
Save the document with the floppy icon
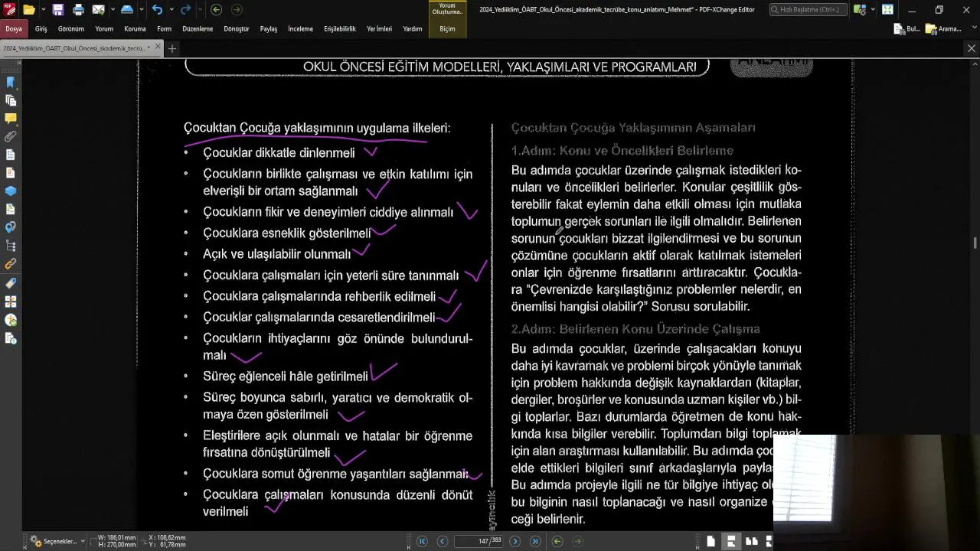[x=58, y=10]
